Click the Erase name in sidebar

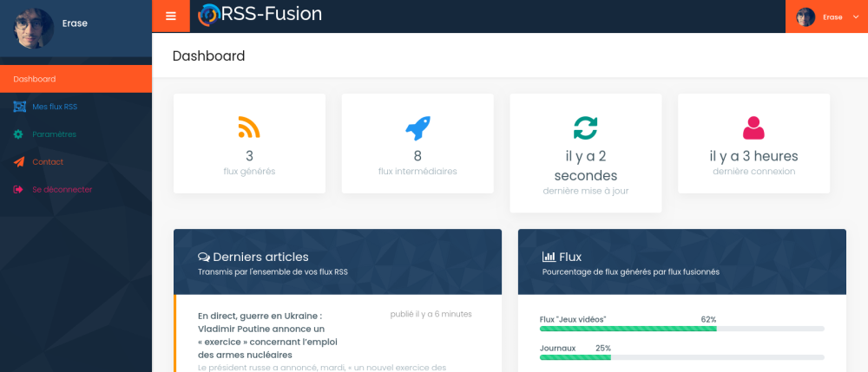coord(75,23)
